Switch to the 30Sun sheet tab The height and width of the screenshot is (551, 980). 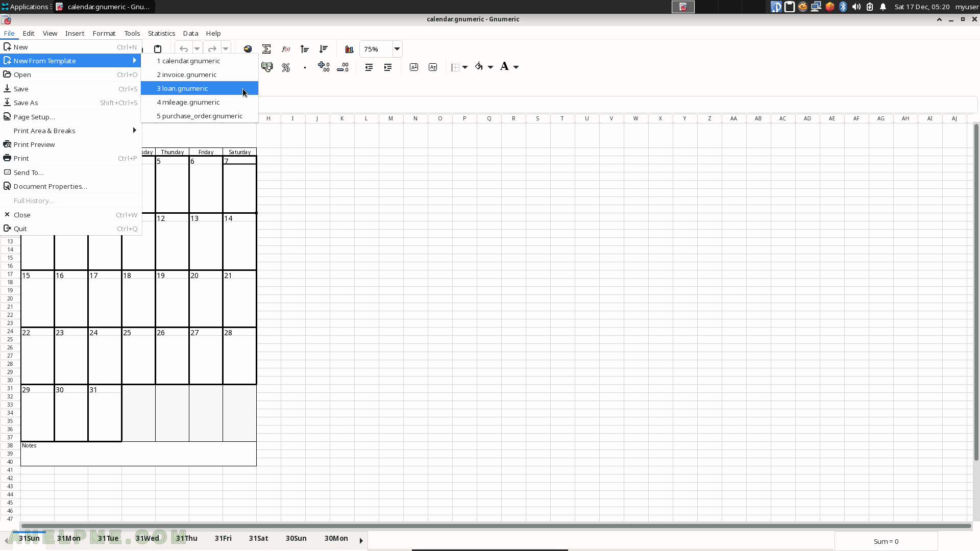[296, 538]
